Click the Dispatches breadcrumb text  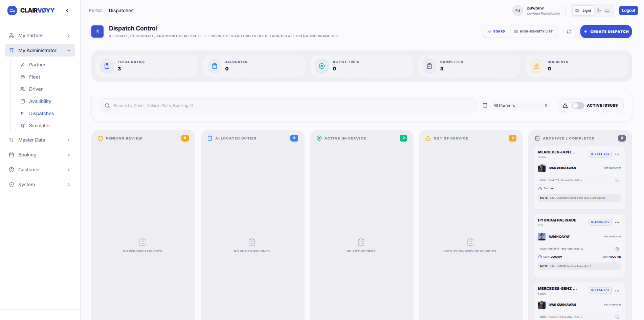pos(121,10)
